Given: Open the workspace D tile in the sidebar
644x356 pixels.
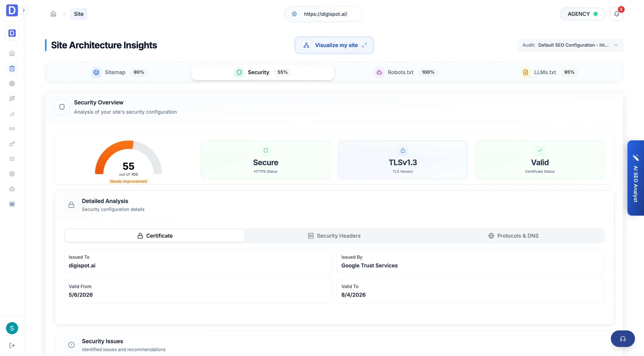Looking at the screenshot, I should point(12,33).
